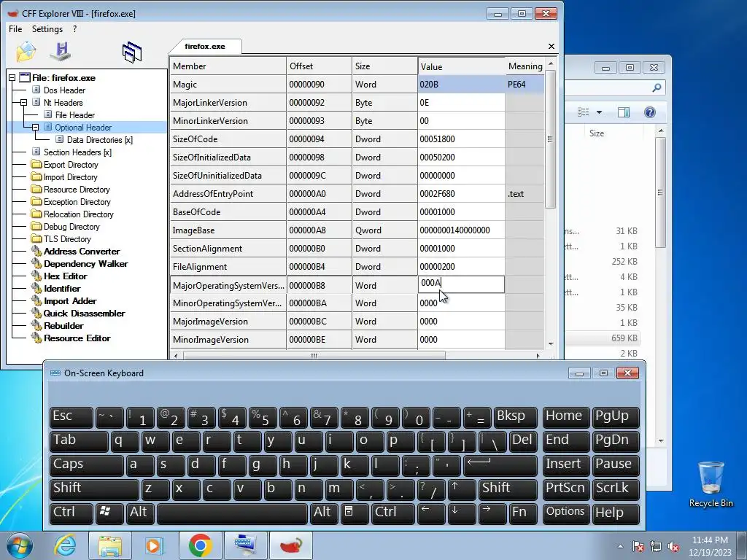Open the view options dropdown in Explorer window
Viewport: 747px width, 560px height.
[x=600, y=112]
